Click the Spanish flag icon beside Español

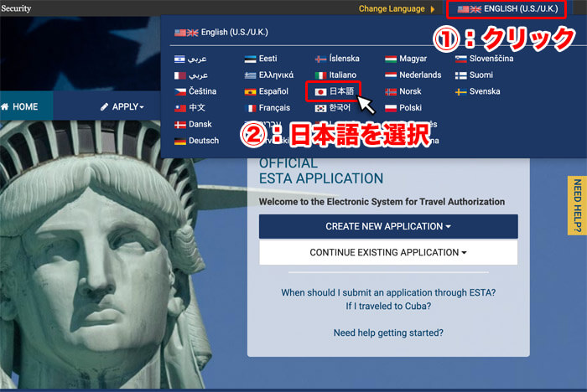pos(250,91)
